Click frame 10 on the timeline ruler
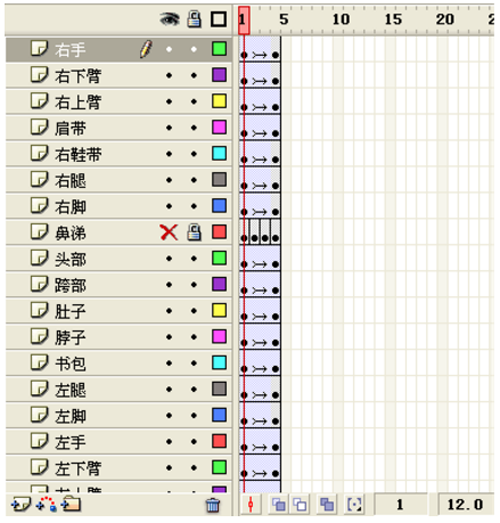500x523 pixels. pos(342,19)
